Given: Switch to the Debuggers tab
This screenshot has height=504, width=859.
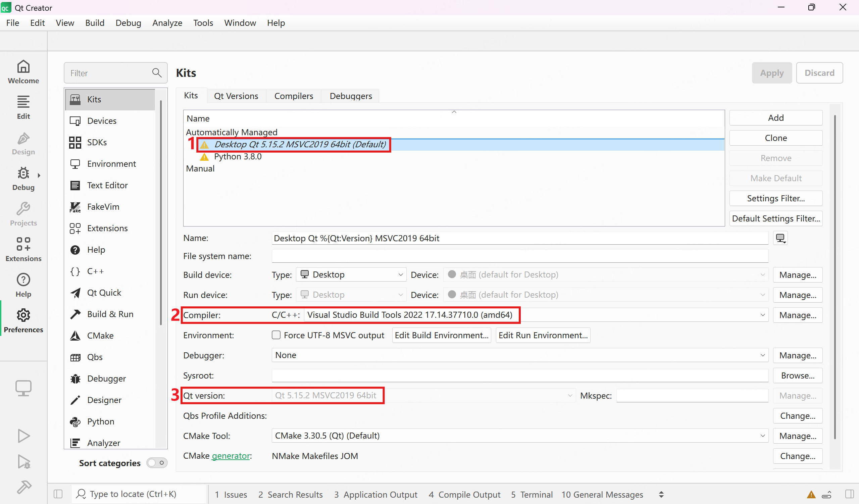Looking at the screenshot, I should coord(351,96).
